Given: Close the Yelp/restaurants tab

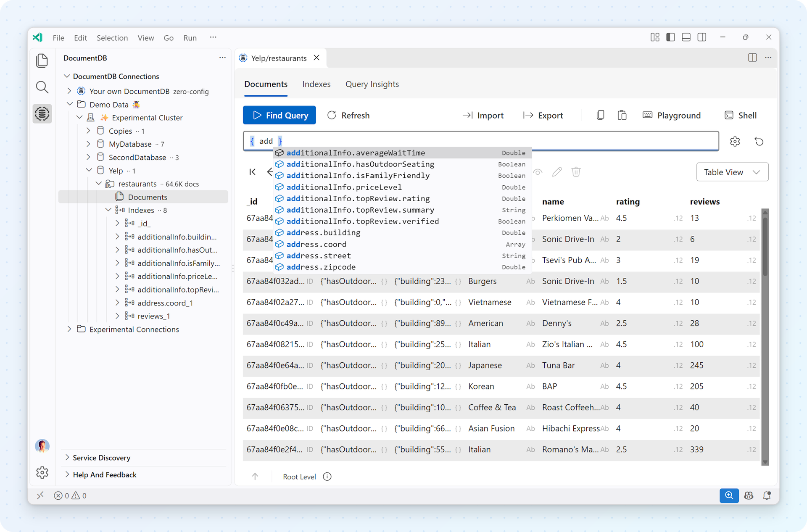Looking at the screenshot, I should coord(316,58).
